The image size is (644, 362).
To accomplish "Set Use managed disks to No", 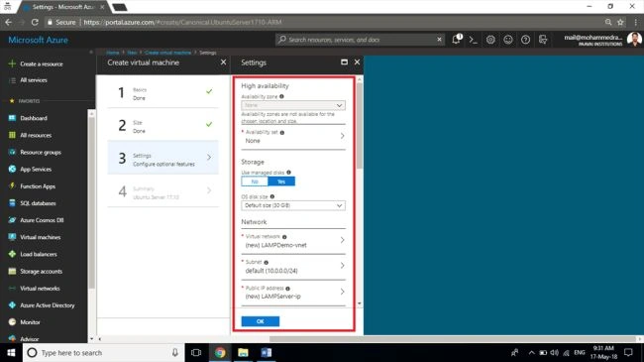I will click(x=255, y=181).
